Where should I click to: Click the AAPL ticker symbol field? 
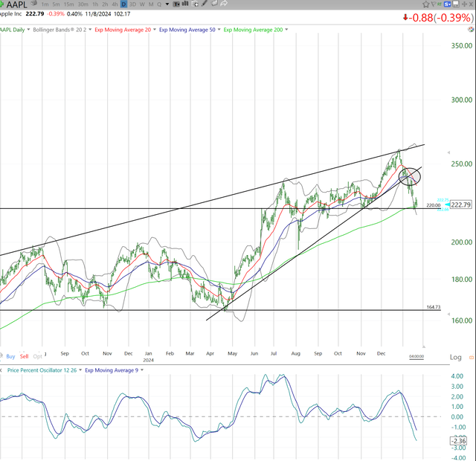(x=16, y=4)
